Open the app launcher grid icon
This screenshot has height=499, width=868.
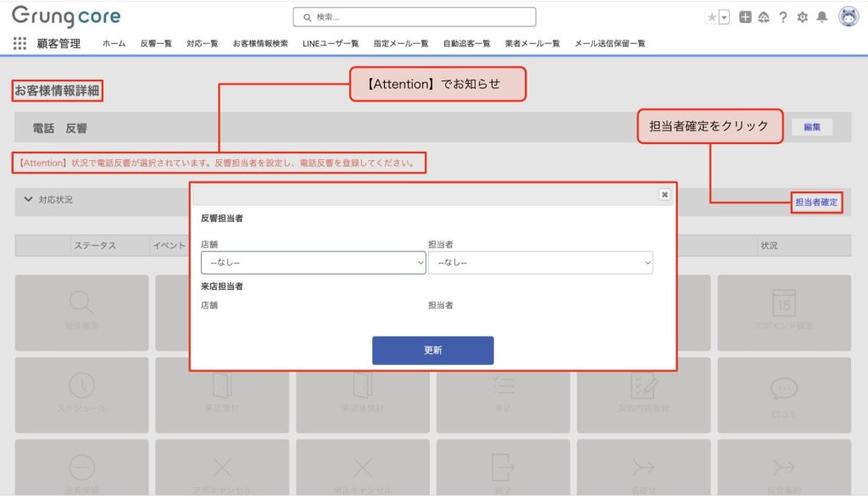(19, 43)
